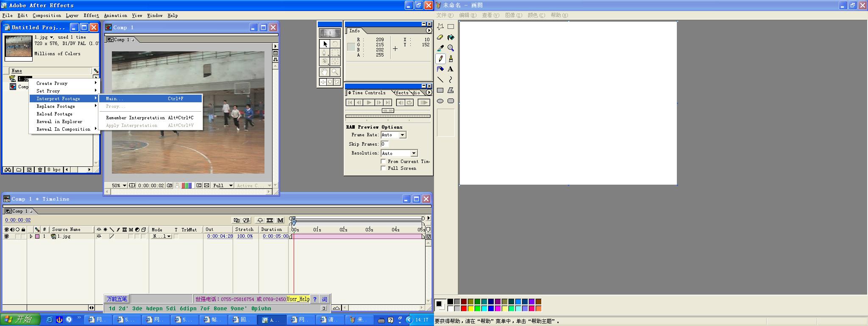
Task: Click the pink label color of 1.jpg layer
Action: tap(37, 236)
